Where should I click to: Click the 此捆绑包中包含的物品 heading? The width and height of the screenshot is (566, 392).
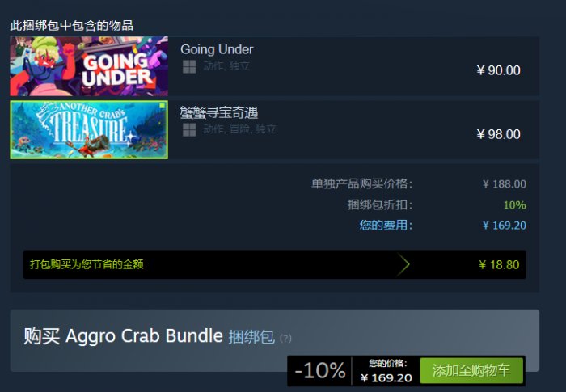71,26
